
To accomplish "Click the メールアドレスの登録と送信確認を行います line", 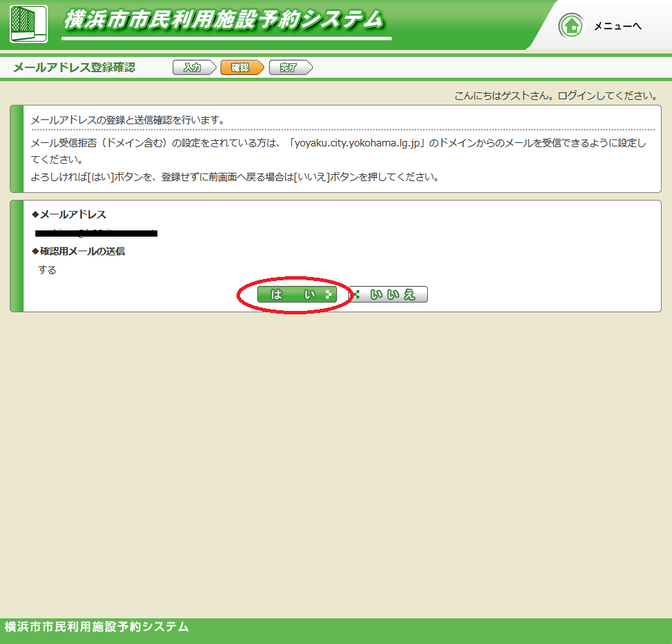I will click(x=128, y=120).
